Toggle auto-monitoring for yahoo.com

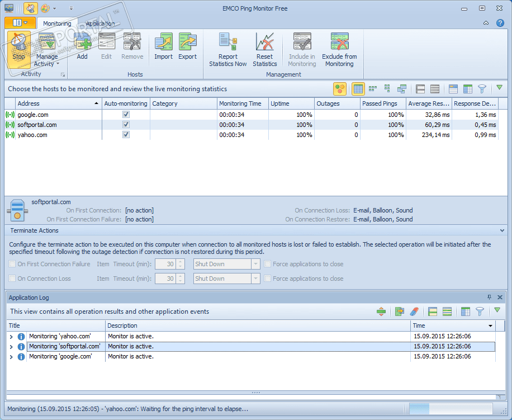click(x=126, y=135)
